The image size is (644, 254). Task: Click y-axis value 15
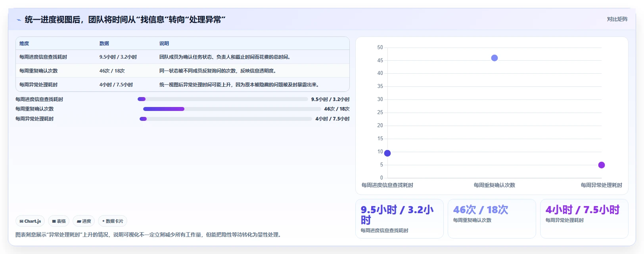(380, 139)
